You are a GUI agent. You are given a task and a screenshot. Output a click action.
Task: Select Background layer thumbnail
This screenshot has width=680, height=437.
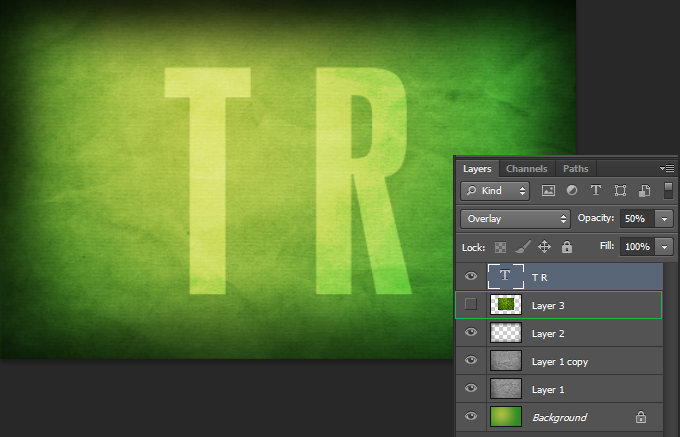coord(506,417)
